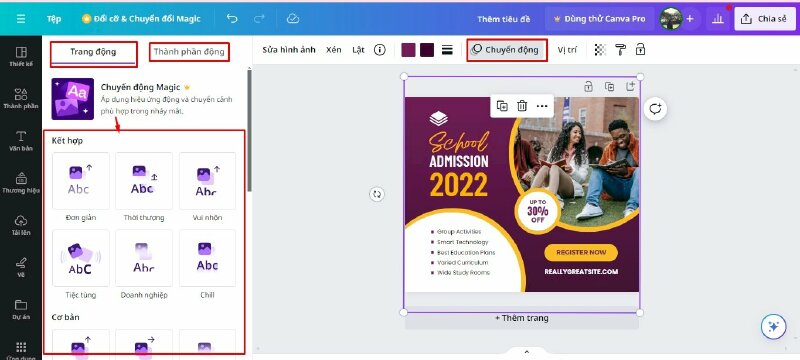
Task: Click REGISTER NOW button in design
Action: tap(581, 252)
